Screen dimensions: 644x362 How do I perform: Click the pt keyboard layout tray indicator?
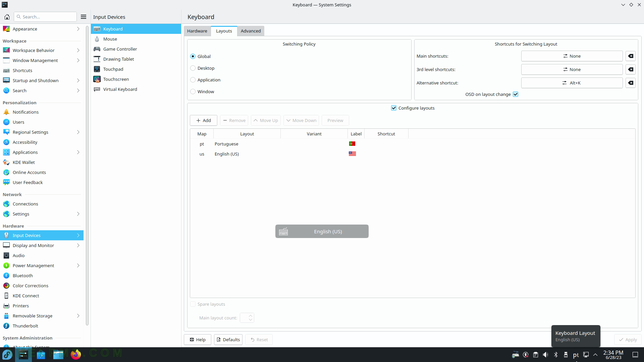(576, 355)
